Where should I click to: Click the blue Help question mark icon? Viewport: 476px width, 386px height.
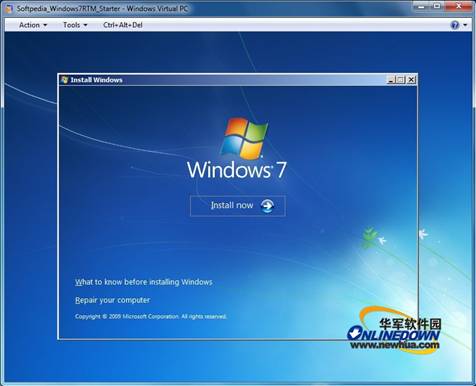point(455,25)
